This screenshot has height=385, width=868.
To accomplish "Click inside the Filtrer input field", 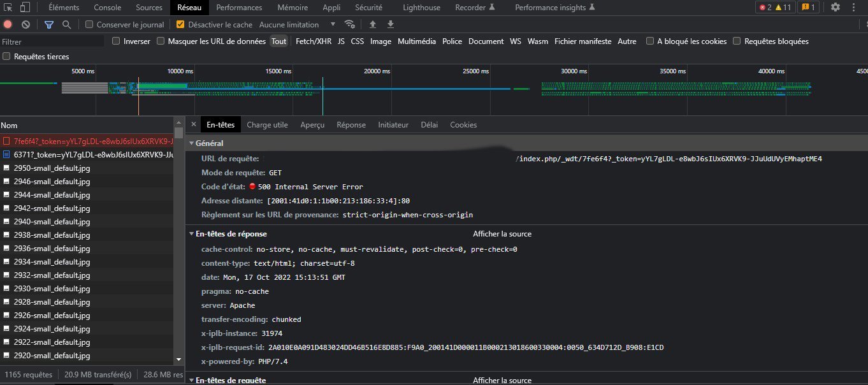I will [x=52, y=41].
